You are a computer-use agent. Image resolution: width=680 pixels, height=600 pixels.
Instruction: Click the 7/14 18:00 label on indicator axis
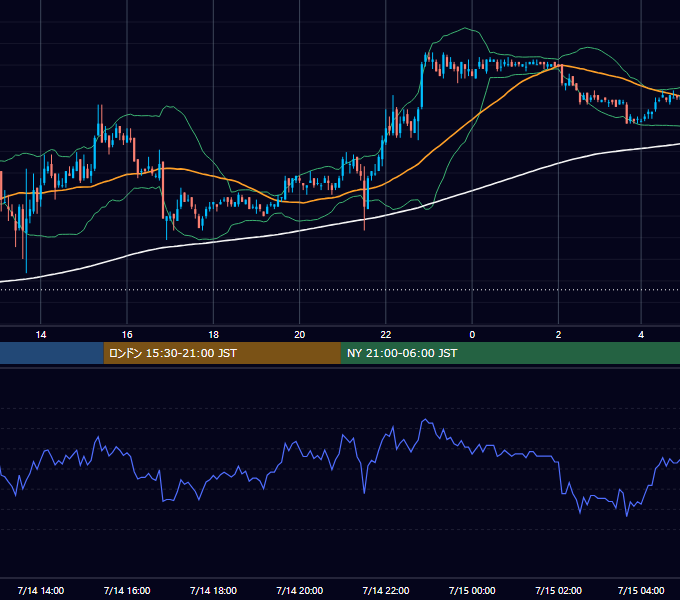pos(213,590)
